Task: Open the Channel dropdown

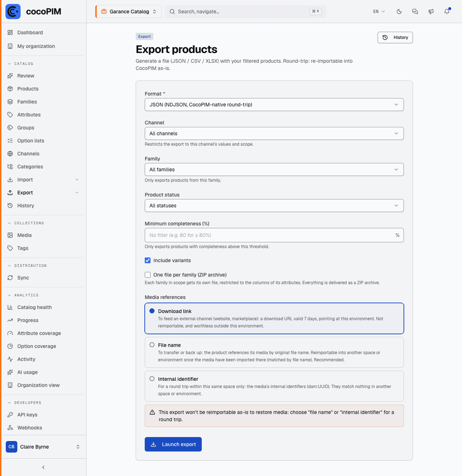Action: pyautogui.click(x=274, y=133)
